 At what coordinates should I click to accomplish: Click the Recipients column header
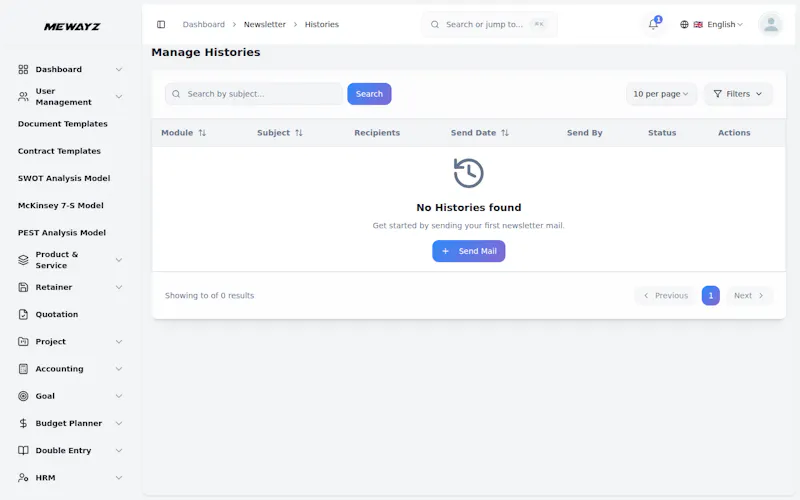377,133
